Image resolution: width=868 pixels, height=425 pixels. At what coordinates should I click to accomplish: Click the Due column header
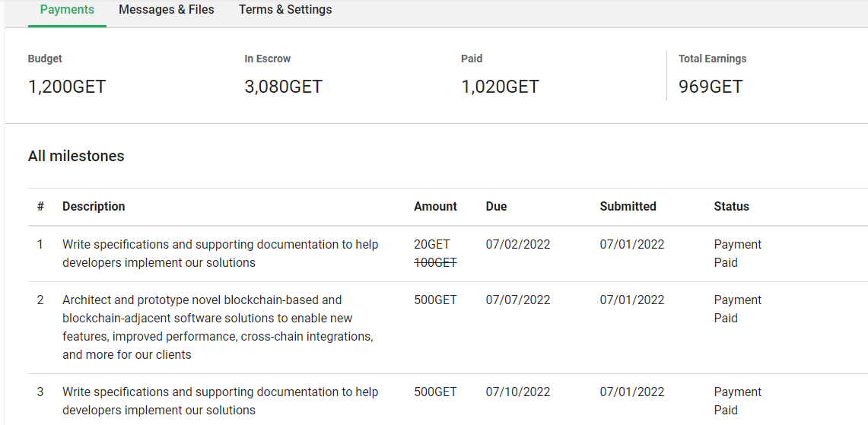(496, 206)
